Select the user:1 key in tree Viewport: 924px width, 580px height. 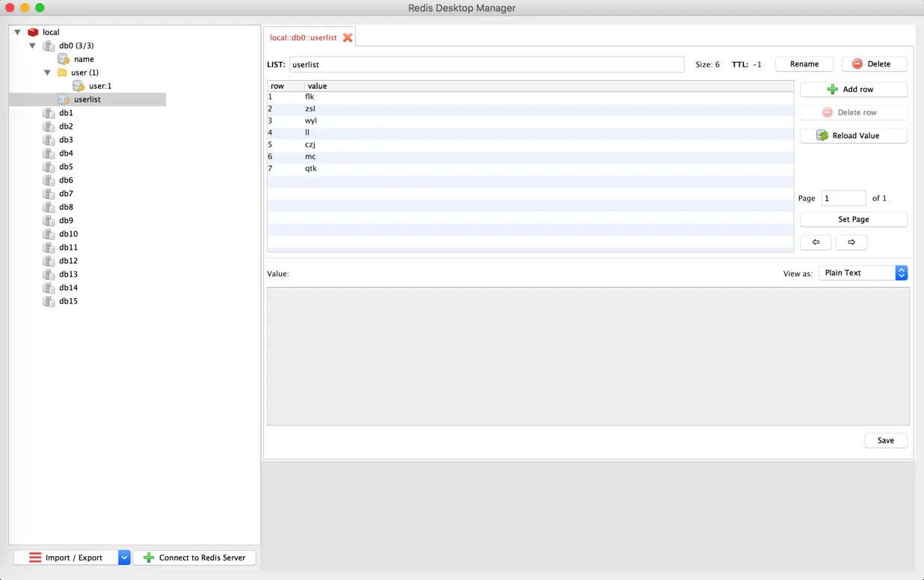100,86
